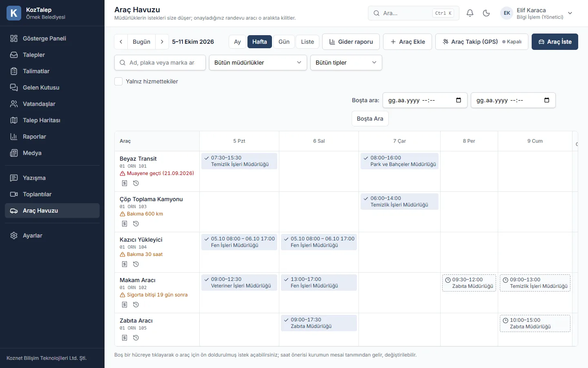Focus the vehicle name or plate search field

(160, 63)
